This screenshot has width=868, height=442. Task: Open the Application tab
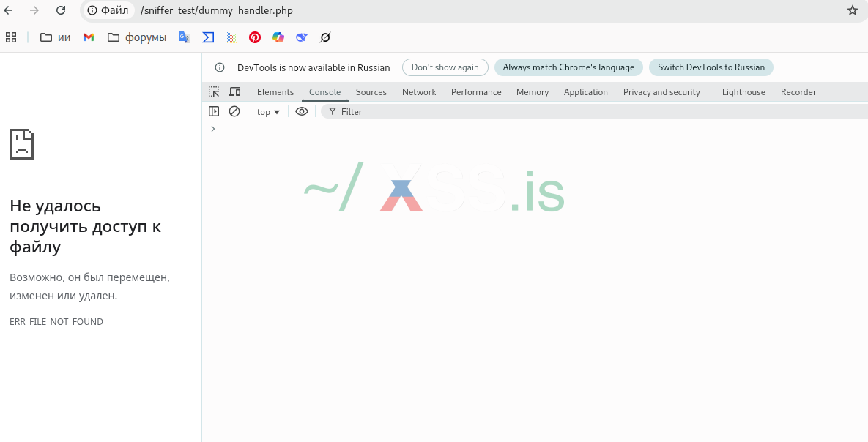(586, 92)
